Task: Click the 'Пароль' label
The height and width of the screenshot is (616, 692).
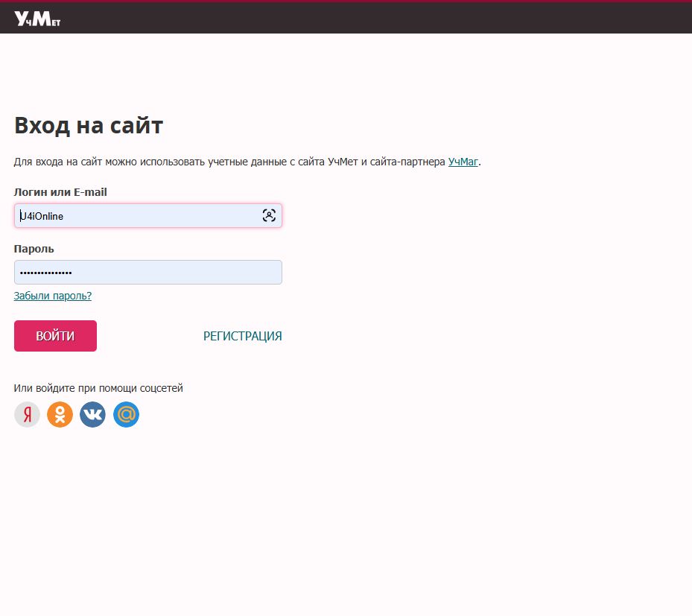Action: click(x=34, y=249)
